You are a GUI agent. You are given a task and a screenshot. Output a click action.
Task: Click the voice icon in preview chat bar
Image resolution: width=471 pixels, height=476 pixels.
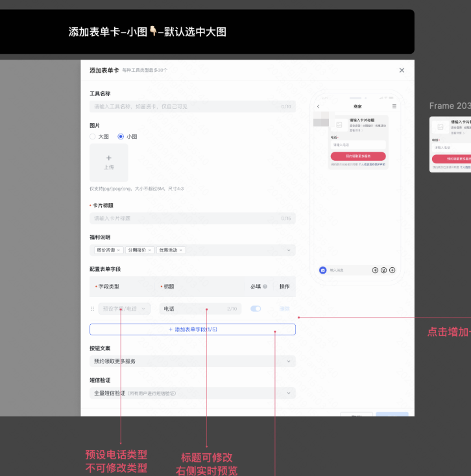click(375, 270)
